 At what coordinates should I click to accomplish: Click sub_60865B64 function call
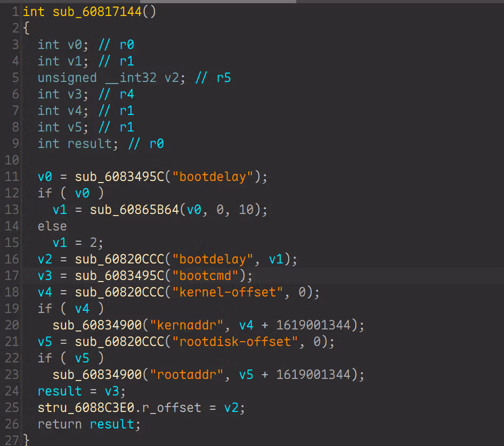pos(134,210)
